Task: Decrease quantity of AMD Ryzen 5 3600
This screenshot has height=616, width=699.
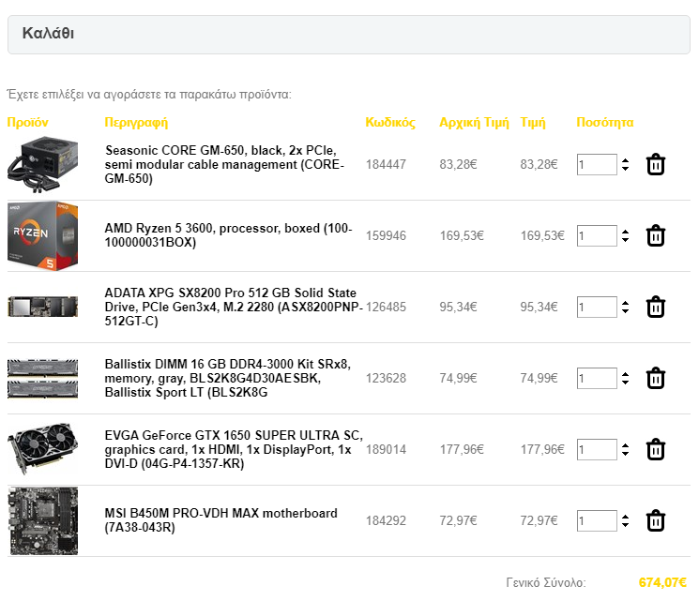Action: click(x=625, y=240)
